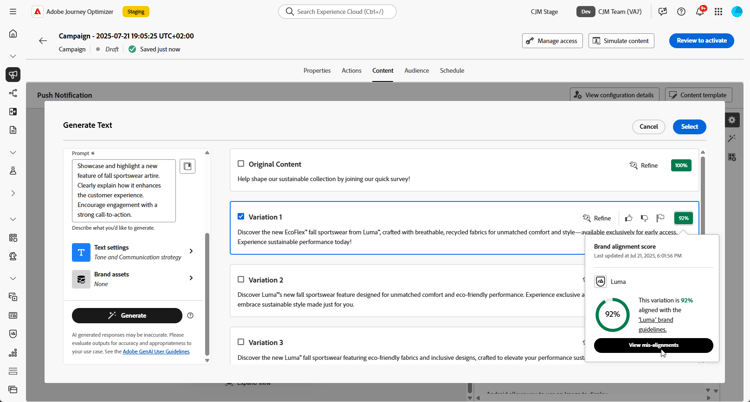Expand Text settings chevron
The image size is (750, 402).
(191, 251)
